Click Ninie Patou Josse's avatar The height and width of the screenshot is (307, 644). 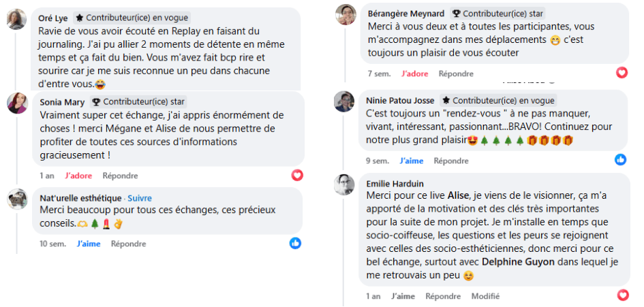(344, 101)
